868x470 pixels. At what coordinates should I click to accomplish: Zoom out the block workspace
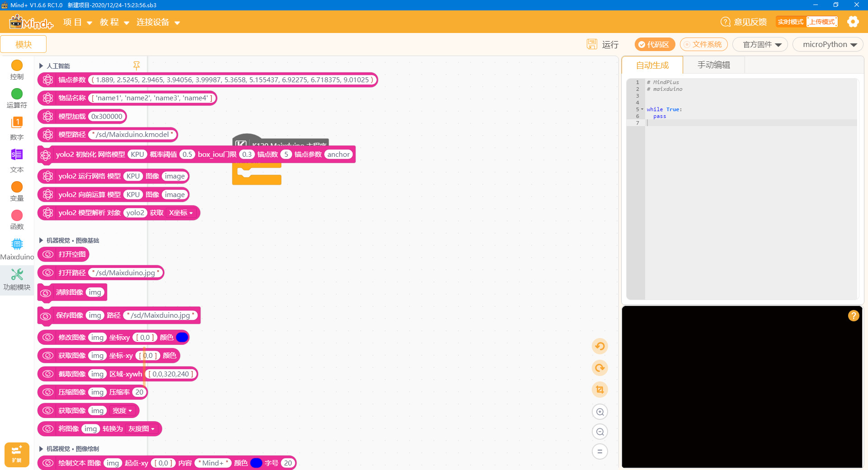(x=600, y=432)
